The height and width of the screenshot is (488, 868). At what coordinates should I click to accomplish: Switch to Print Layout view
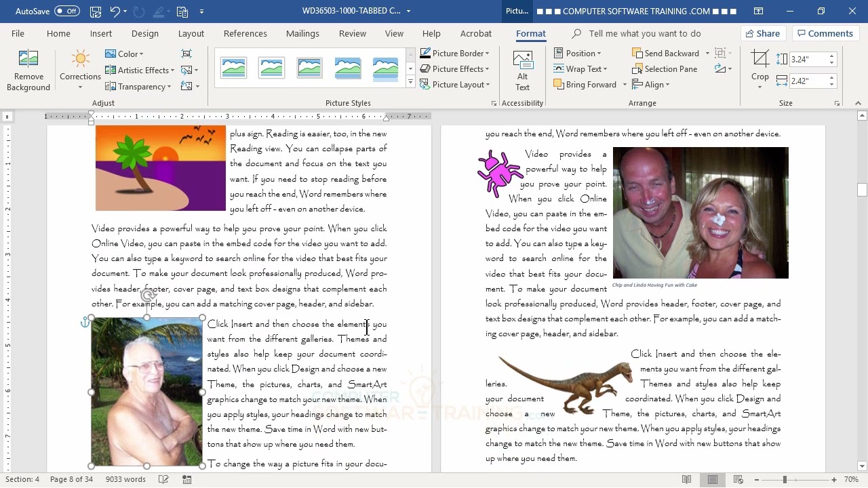713,479
